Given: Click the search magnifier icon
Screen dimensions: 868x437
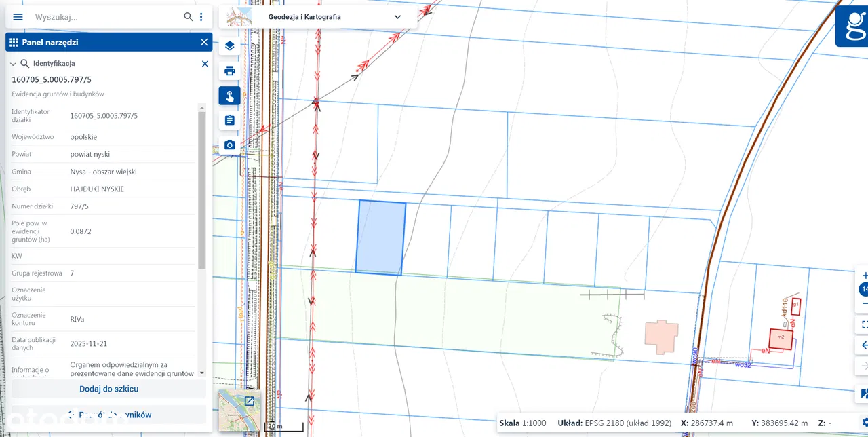Looking at the screenshot, I should tap(189, 17).
